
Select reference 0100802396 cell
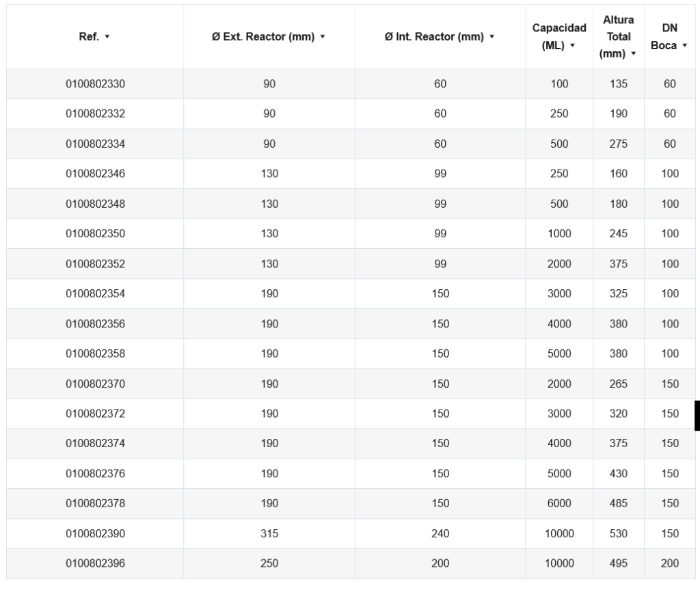coord(95,563)
